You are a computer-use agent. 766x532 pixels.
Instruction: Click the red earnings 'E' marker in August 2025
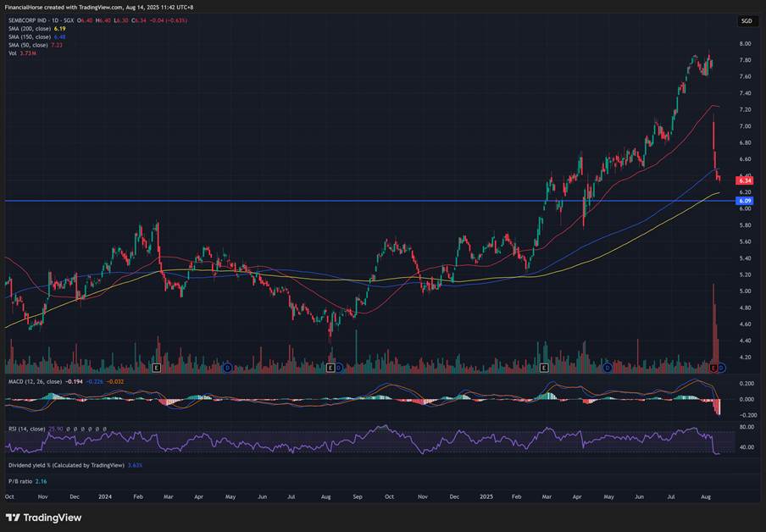point(713,368)
